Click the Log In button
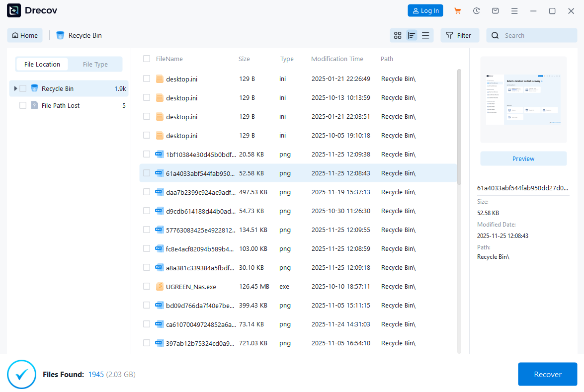Viewport: 584px width, 392px height. point(425,10)
